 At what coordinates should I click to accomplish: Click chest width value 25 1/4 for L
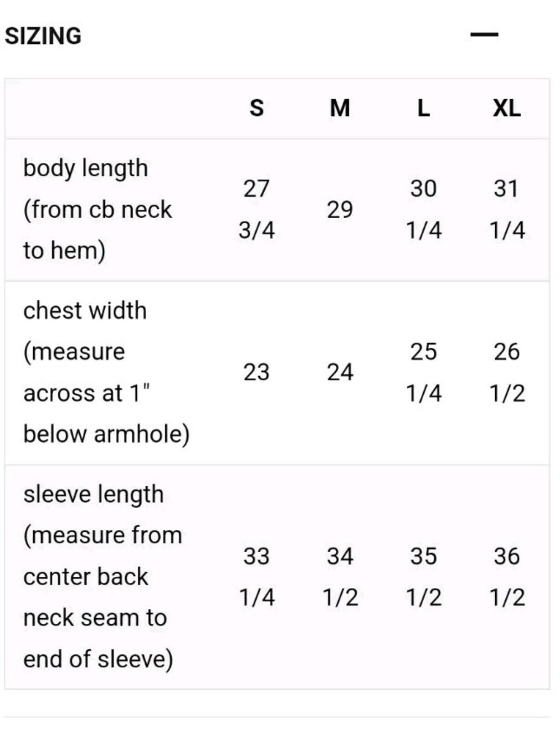click(424, 373)
